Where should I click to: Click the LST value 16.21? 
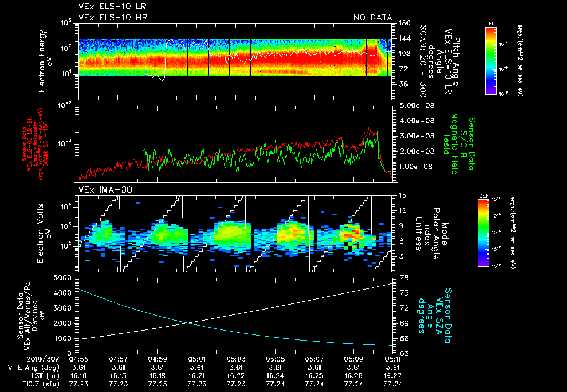pos(197,376)
